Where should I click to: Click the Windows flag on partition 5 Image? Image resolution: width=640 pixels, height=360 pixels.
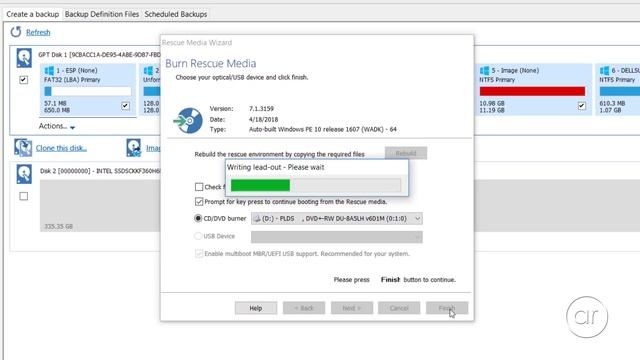coord(484,71)
